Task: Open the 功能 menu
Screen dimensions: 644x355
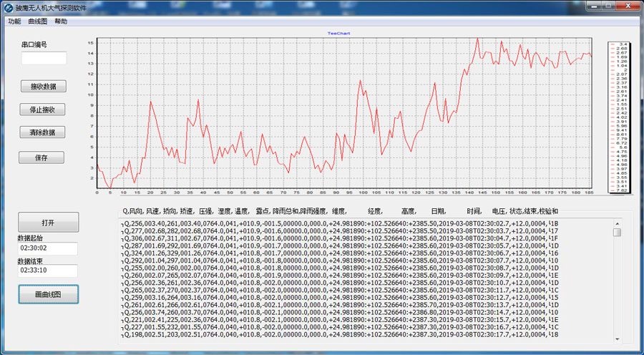Action: 14,21
